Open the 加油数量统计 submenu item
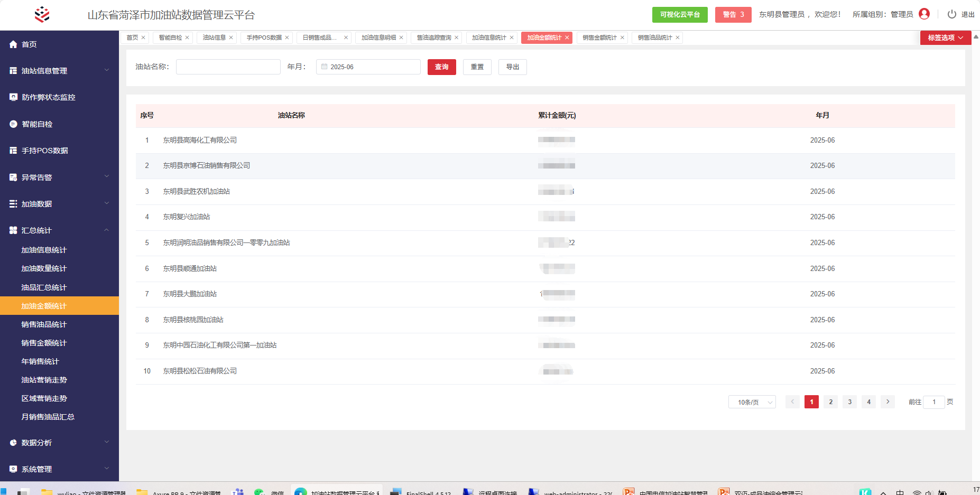Screen dimensions: 980x495 [44, 268]
